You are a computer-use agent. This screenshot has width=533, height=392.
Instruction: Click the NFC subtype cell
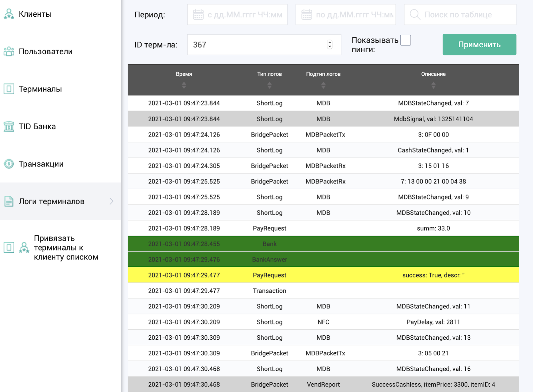coord(323,322)
